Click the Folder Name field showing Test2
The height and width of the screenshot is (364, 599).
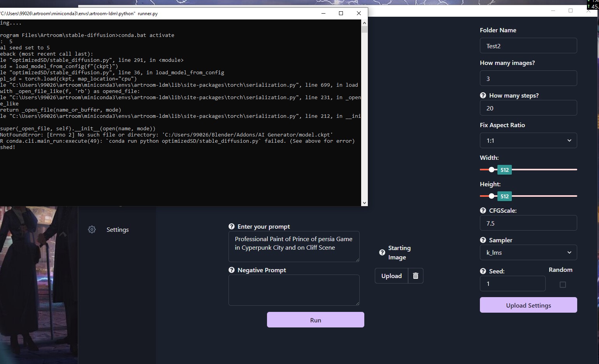click(x=528, y=45)
